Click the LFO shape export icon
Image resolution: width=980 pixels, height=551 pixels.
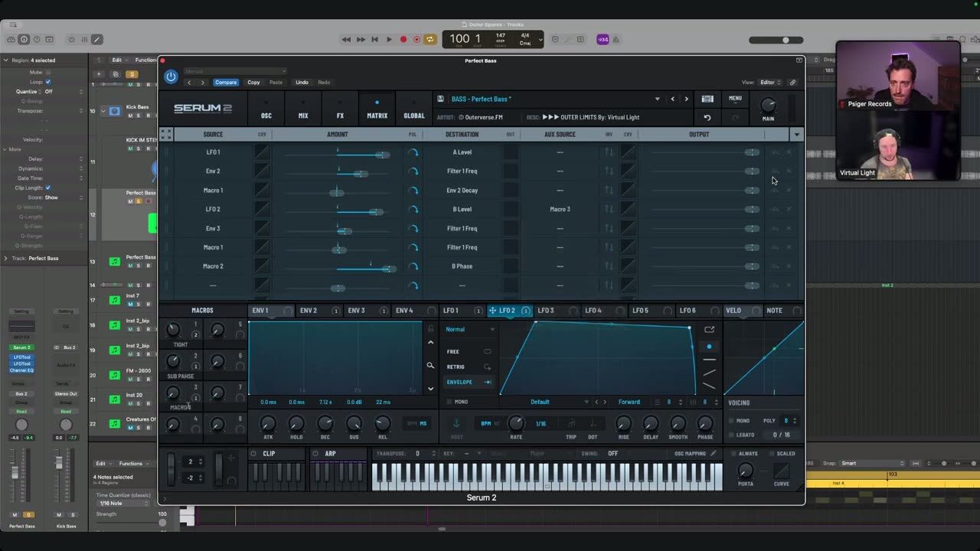(709, 330)
